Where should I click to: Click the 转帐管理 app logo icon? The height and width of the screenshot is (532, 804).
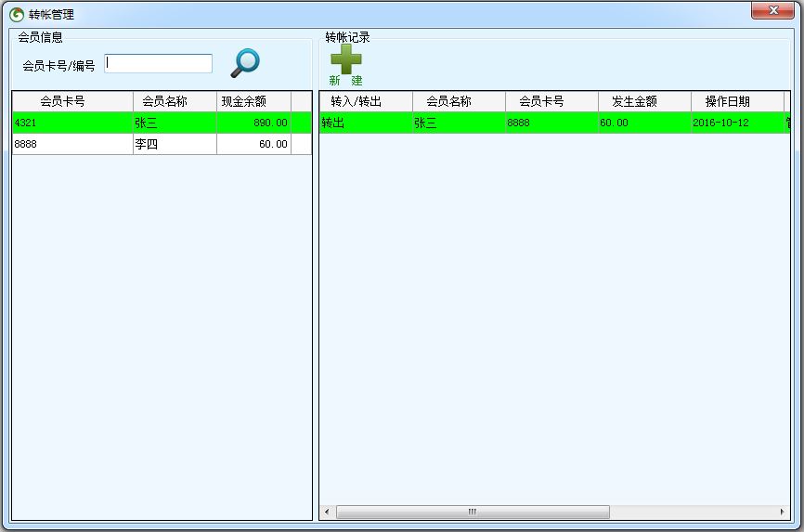click(17, 14)
